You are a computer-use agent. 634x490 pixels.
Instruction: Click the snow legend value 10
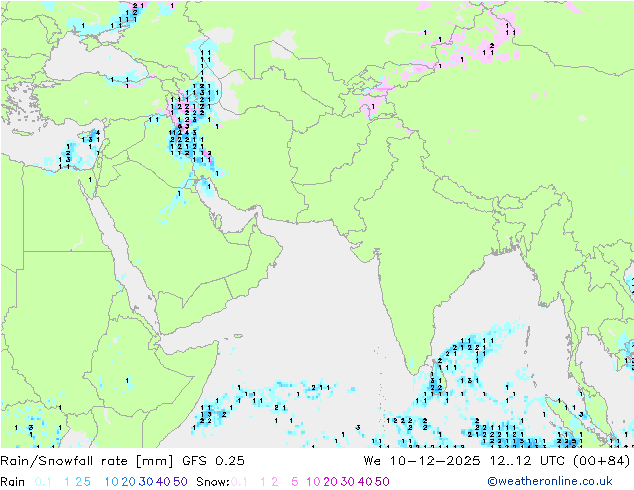313,482
